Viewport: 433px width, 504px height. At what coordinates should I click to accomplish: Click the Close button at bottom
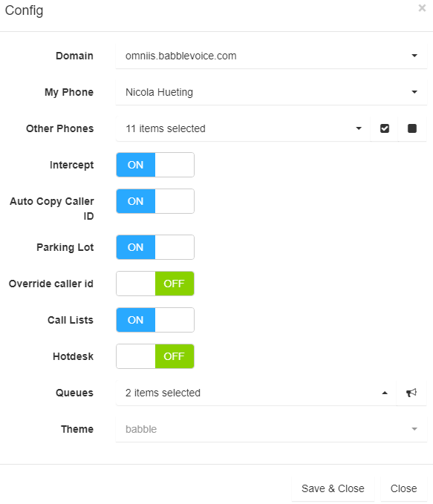tap(404, 488)
